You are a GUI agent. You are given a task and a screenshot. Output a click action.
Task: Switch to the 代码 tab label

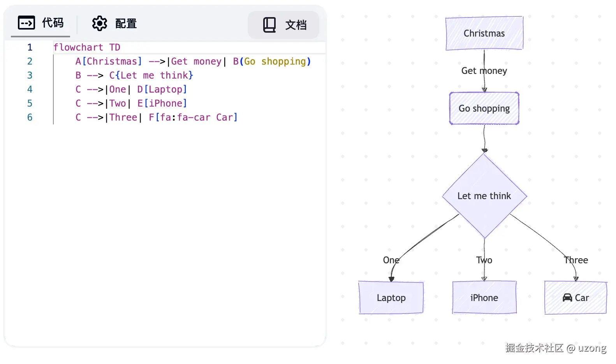point(53,23)
